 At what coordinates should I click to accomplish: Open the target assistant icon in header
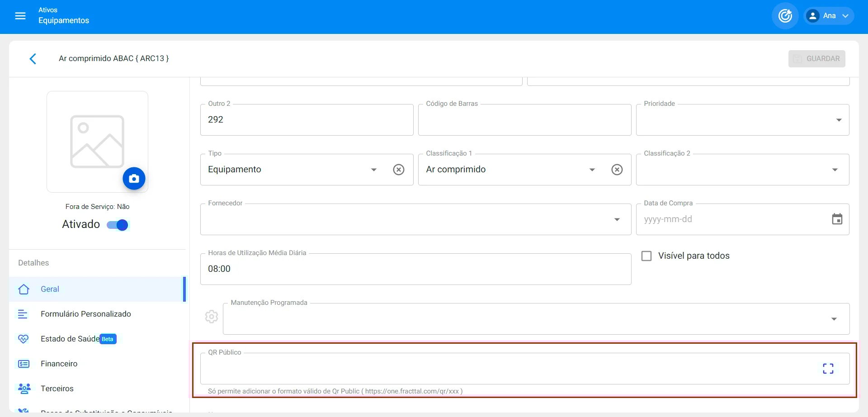(785, 16)
